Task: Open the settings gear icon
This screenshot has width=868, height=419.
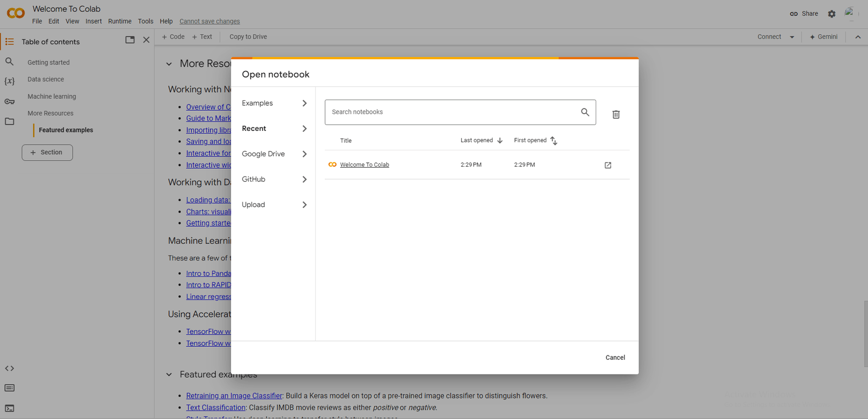Action: 832,14
